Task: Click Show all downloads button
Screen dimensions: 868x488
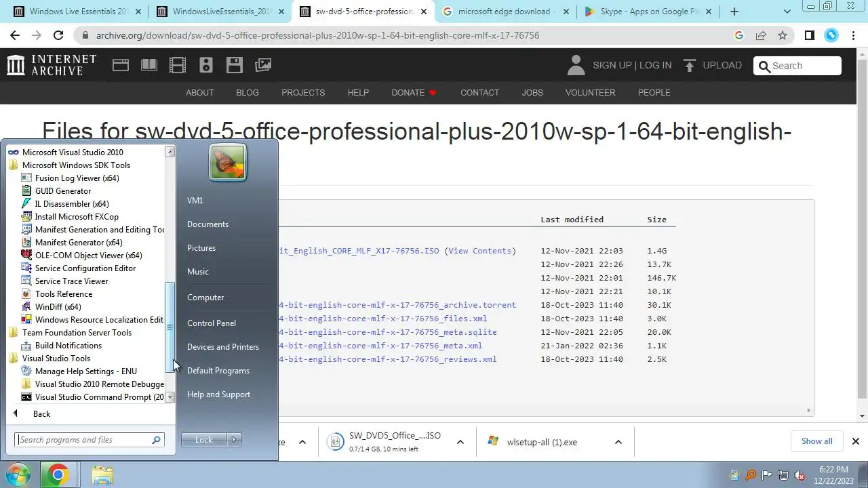Action: [816, 441]
